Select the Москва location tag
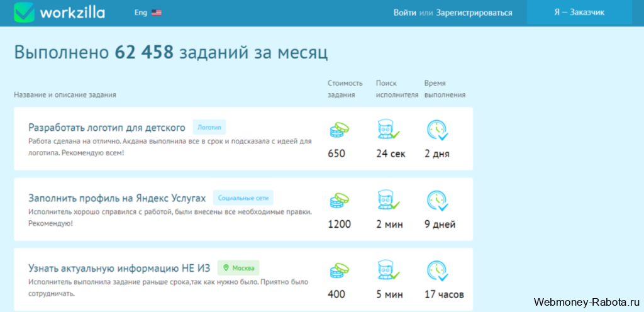 (238, 268)
